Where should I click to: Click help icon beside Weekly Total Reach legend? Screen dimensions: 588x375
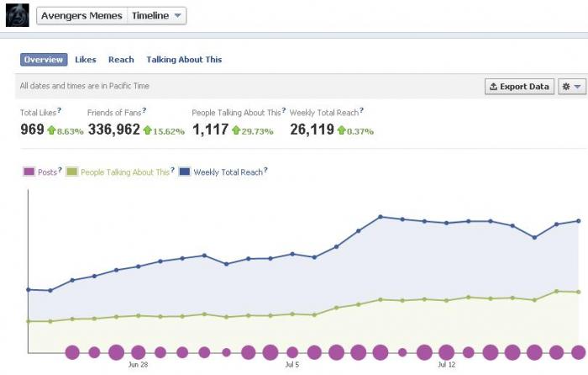click(x=265, y=170)
